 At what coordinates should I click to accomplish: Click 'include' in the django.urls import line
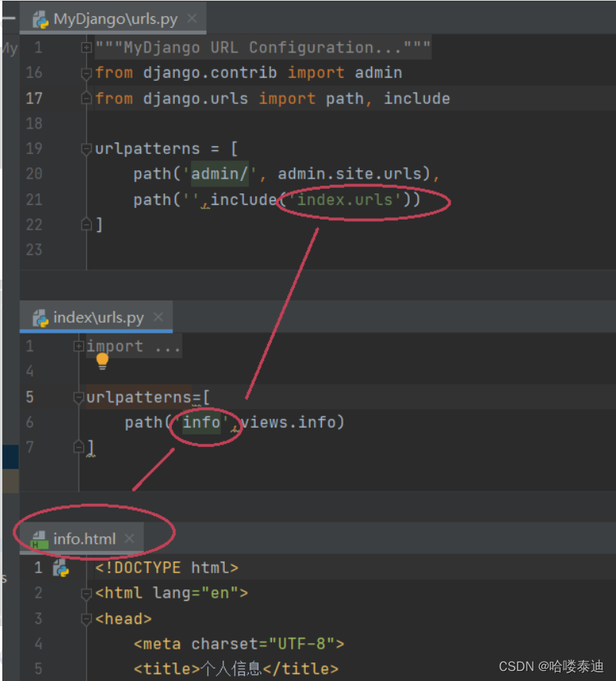(x=417, y=99)
